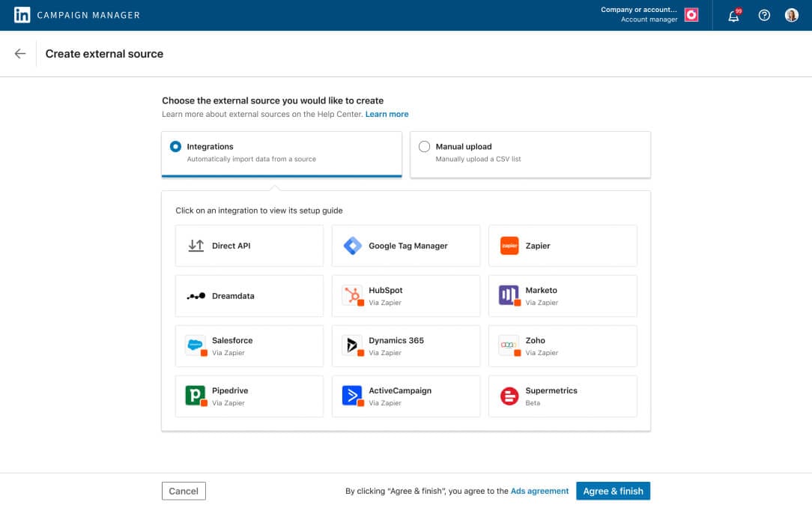Click the Dynamics 365 logo icon
Image resolution: width=812 pixels, height=508 pixels.
click(353, 345)
